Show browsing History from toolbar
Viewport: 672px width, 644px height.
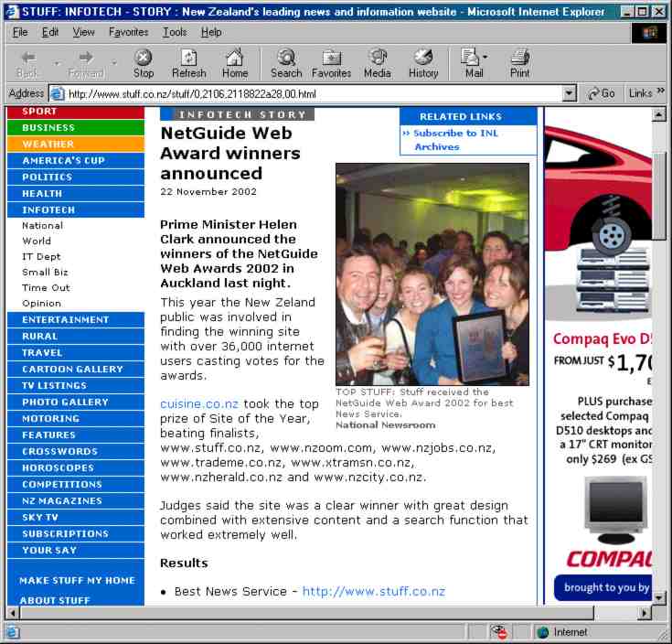422,62
